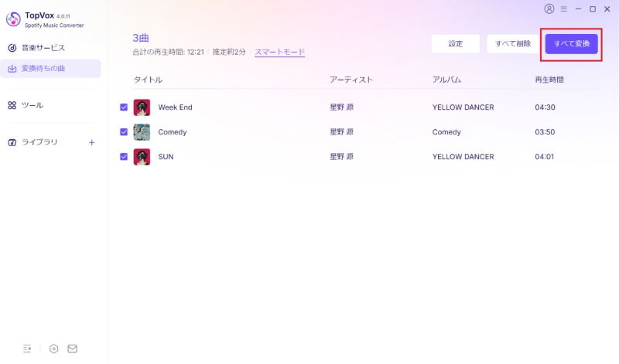
Task: Click the アーティスト column header
Action: pyautogui.click(x=351, y=80)
